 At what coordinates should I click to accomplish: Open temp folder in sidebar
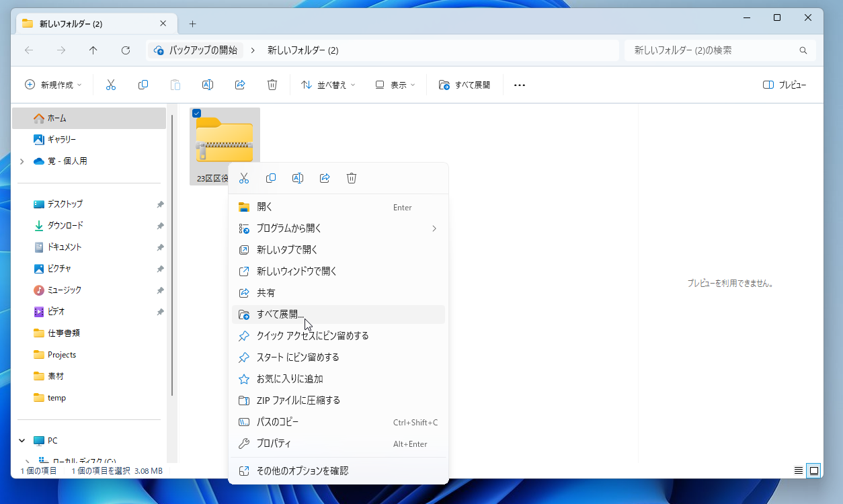click(89, 398)
